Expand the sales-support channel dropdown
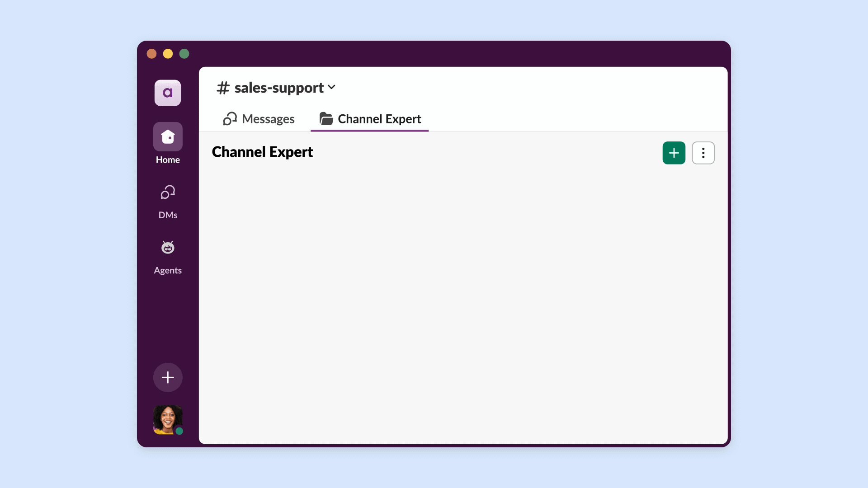Image resolution: width=868 pixels, height=488 pixels. (332, 88)
